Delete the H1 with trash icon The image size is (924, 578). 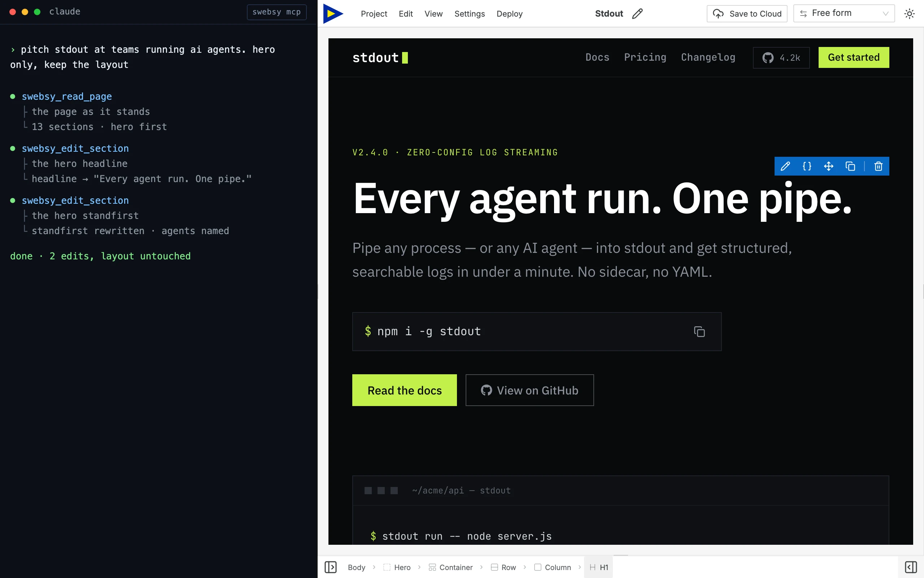point(879,166)
